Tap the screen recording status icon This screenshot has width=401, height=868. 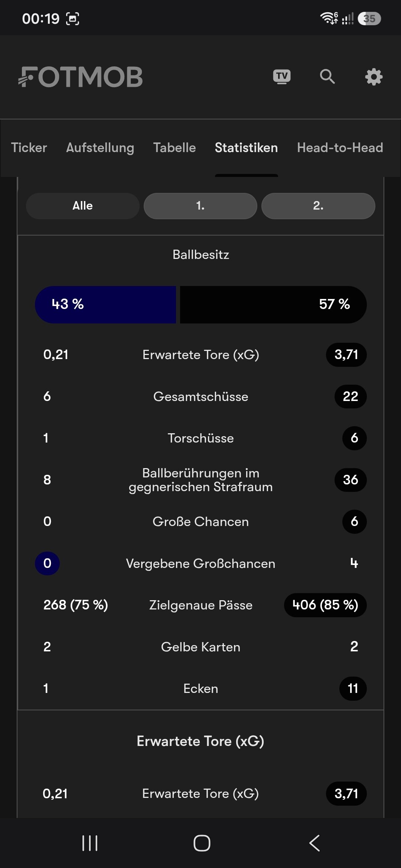click(x=73, y=19)
